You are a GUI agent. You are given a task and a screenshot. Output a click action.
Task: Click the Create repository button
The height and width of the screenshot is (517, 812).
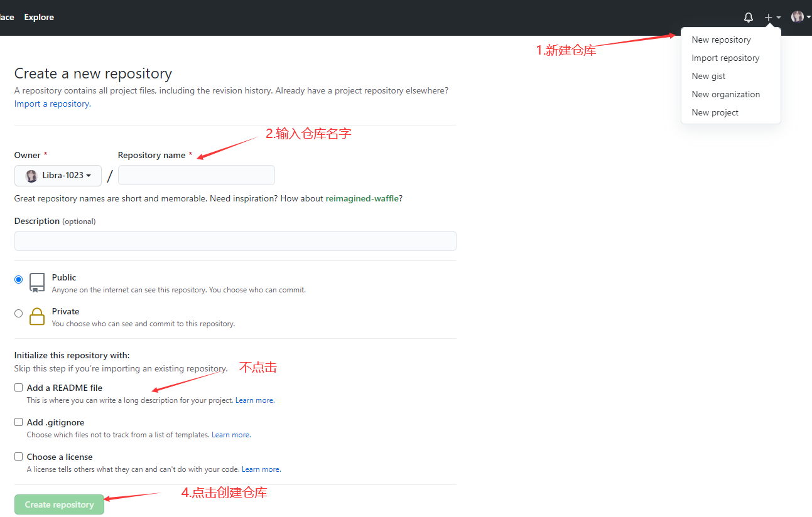pyautogui.click(x=59, y=504)
